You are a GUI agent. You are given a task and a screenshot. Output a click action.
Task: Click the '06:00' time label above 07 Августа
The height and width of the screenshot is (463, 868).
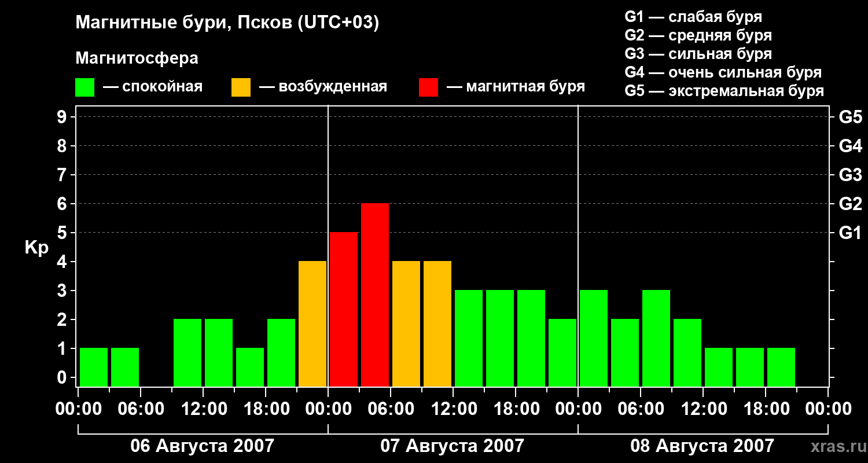pyautogui.click(x=391, y=409)
